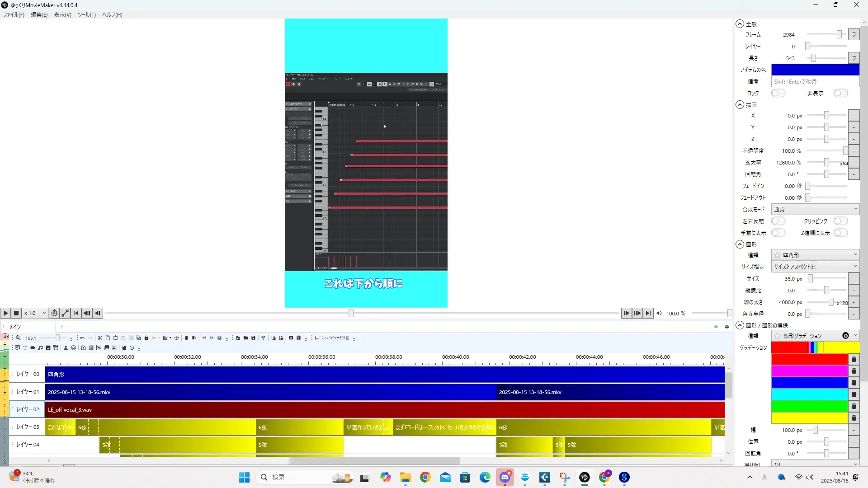The image size is (868, 488).
Task: Click the lock item padlock icon
Action: coord(146,338)
